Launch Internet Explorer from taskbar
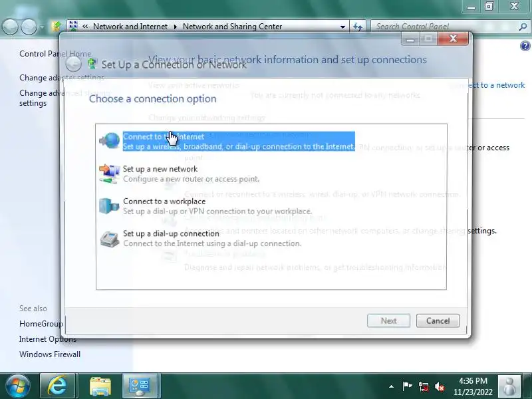Viewport: 532px width, 399px height. click(58, 386)
